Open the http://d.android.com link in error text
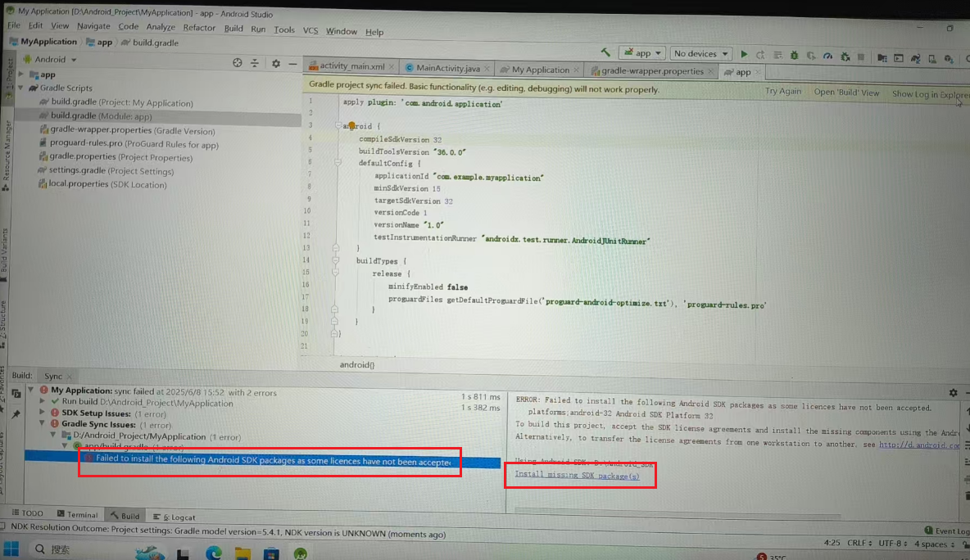This screenshot has height=560, width=970. tap(919, 445)
